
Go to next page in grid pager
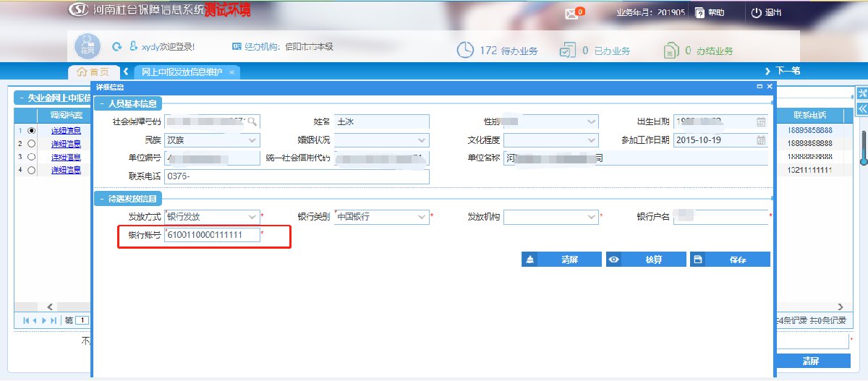(43, 320)
